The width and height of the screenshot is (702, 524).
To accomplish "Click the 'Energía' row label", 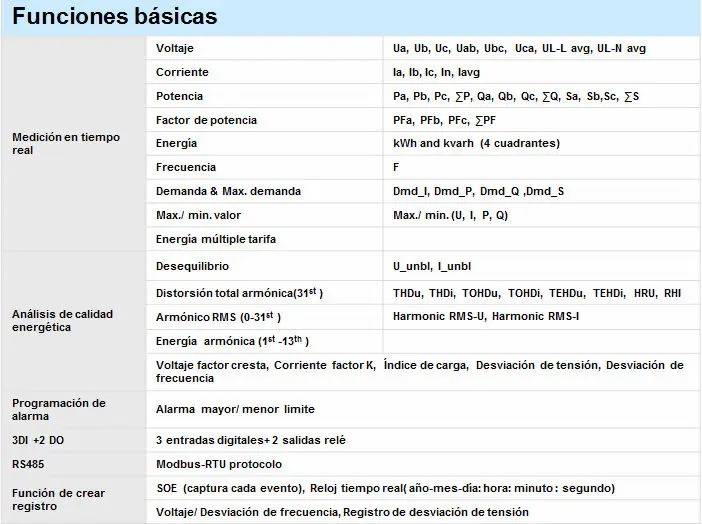I will [176, 143].
